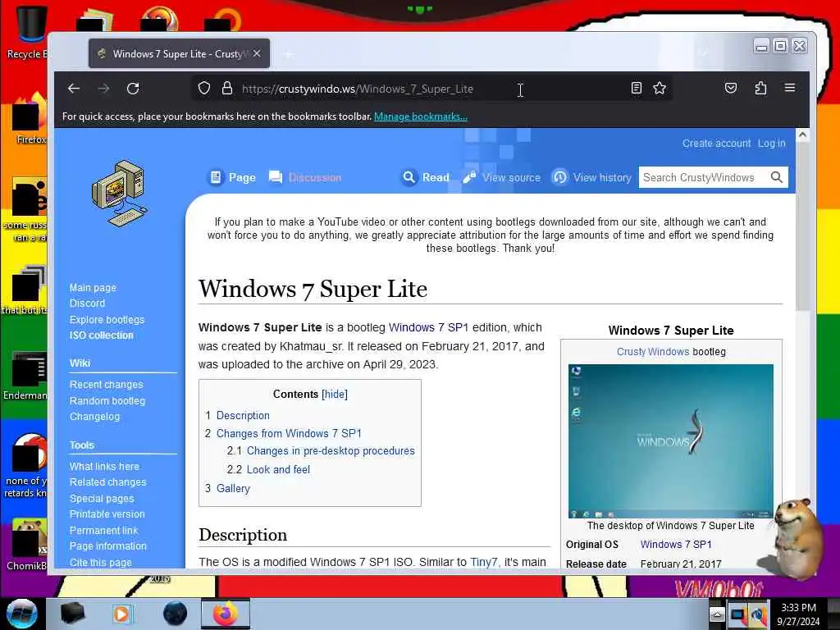The width and height of the screenshot is (840, 630).
Task: Open the Tiny7 link
Action: (x=484, y=562)
